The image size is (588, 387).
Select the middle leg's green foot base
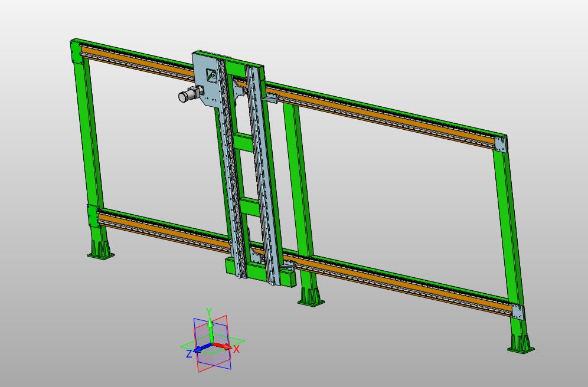click(311, 297)
